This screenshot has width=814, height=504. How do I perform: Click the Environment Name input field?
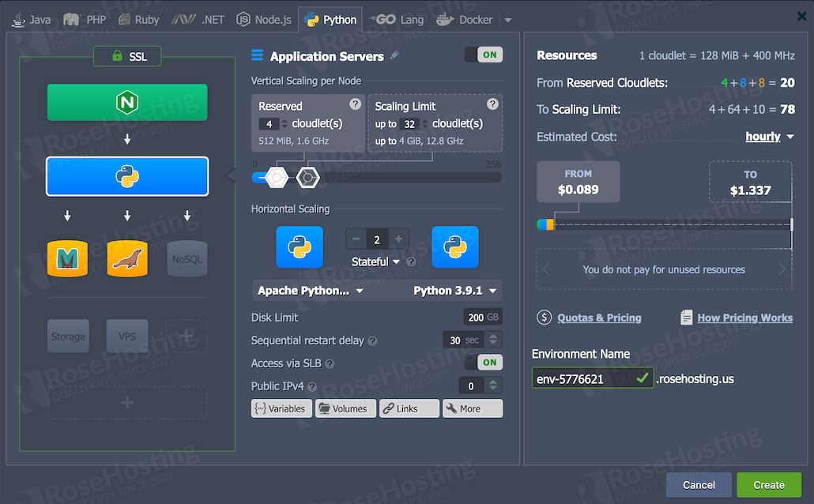point(593,378)
